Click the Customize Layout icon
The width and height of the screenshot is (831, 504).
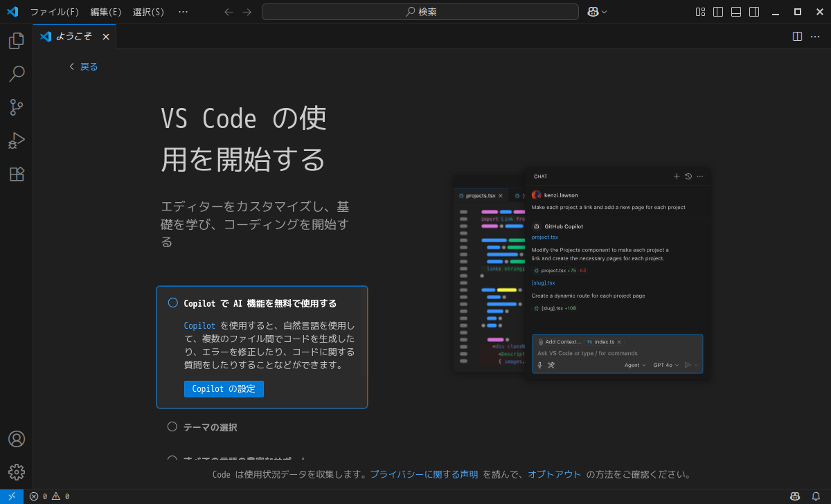pos(701,12)
